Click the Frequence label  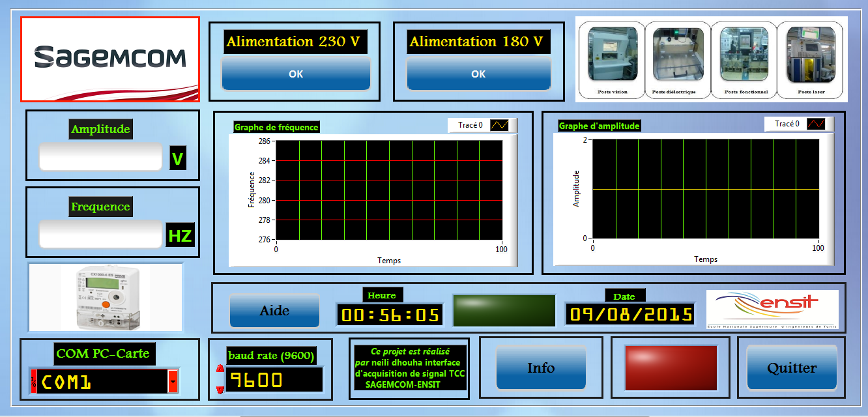(x=100, y=207)
